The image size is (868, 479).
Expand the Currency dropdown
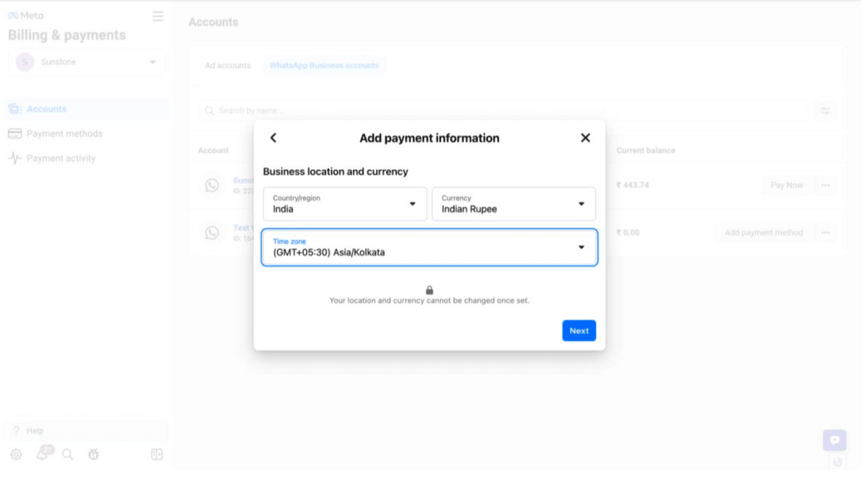514,204
